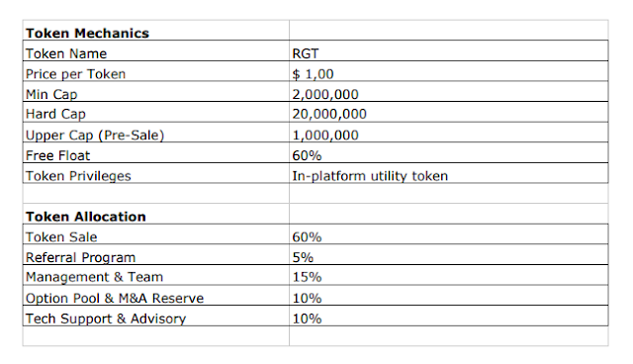
Task: Click the Token Name label cell
Action: click(x=156, y=50)
